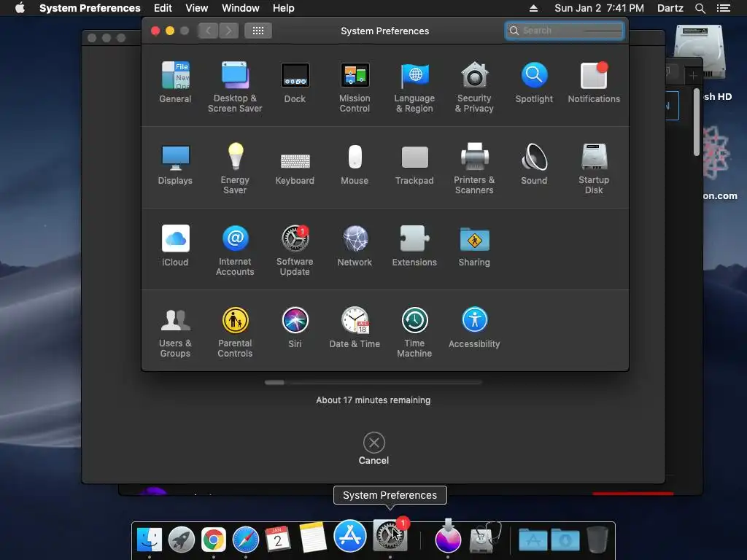Open the System Preferences app menu
Screen dimensions: 747x560
(90, 8)
